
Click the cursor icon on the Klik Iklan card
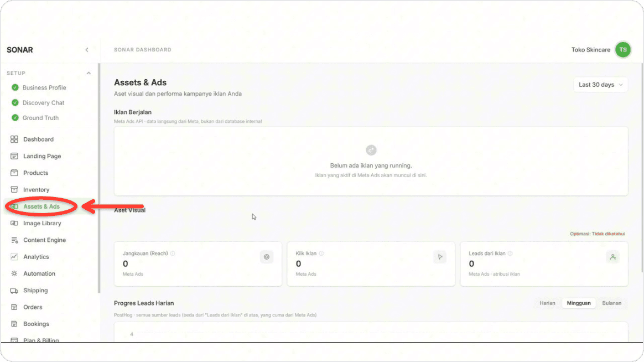click(440, 257)
